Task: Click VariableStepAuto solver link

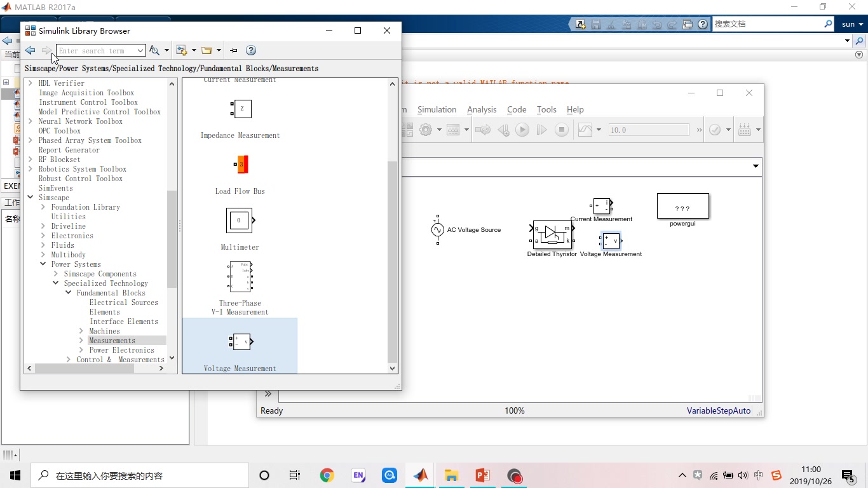Action: coord(719,410)
